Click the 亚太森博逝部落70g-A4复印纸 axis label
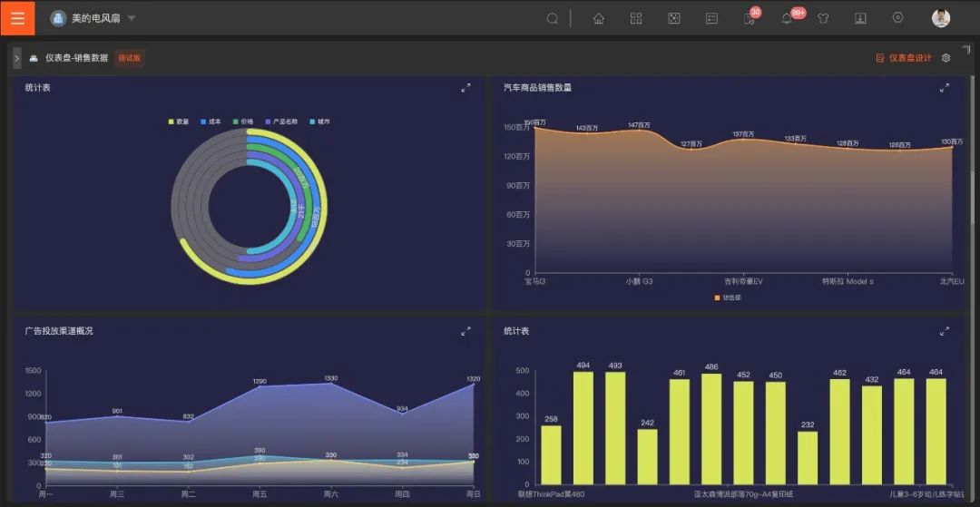Viewport: 980px width, 507px height. point(744,494)
